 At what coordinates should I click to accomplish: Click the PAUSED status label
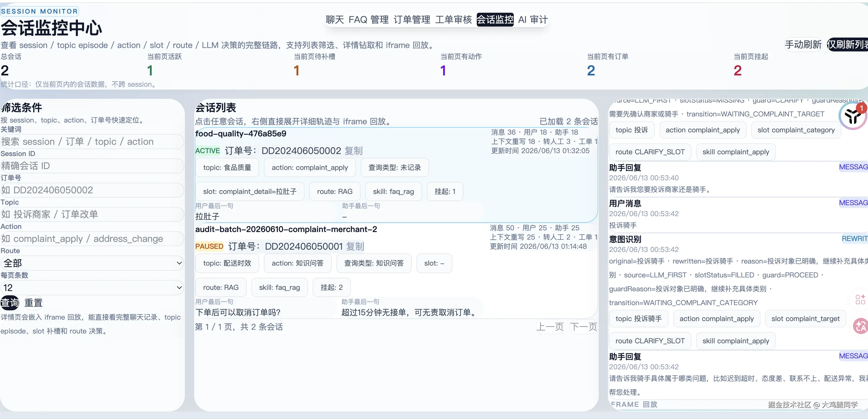point(209,246)
